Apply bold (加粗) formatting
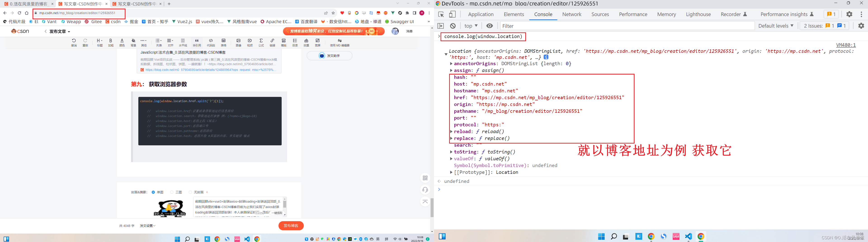The height and width of the screenshot is (242, 868). [x=111, y=43]
